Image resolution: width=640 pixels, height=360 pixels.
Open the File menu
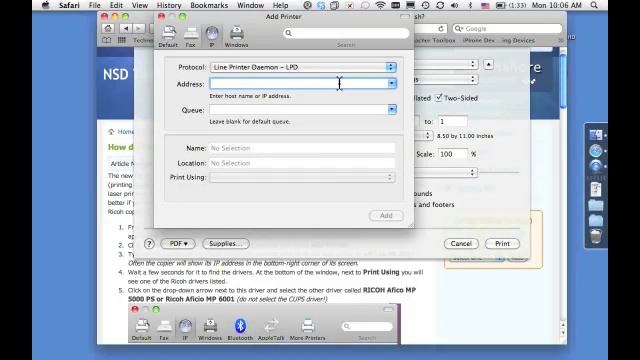tap(95, 5)
